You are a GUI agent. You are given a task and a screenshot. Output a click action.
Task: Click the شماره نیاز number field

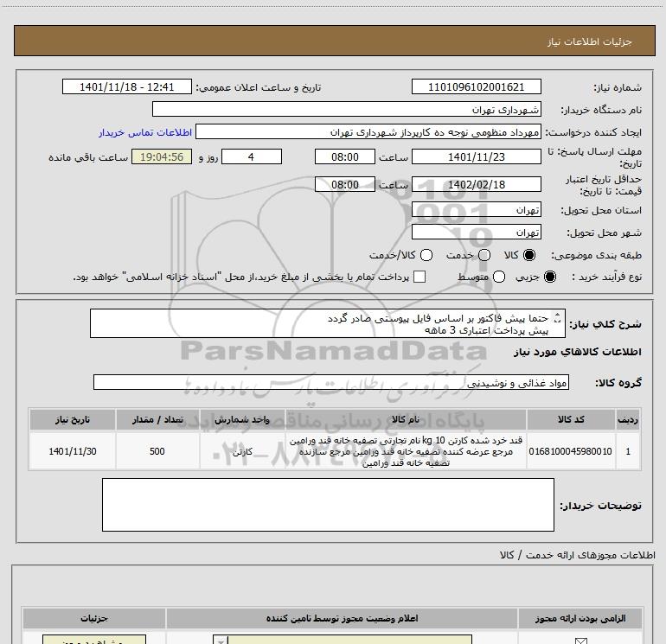(x=476, y=87)
